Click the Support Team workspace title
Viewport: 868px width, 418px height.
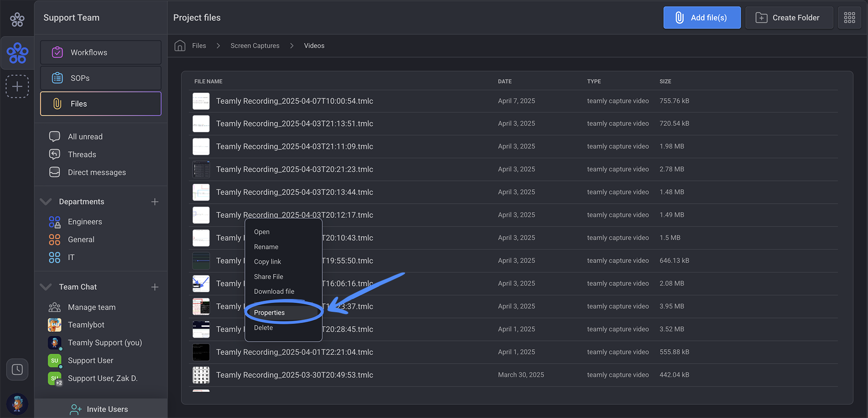(72, 18)
